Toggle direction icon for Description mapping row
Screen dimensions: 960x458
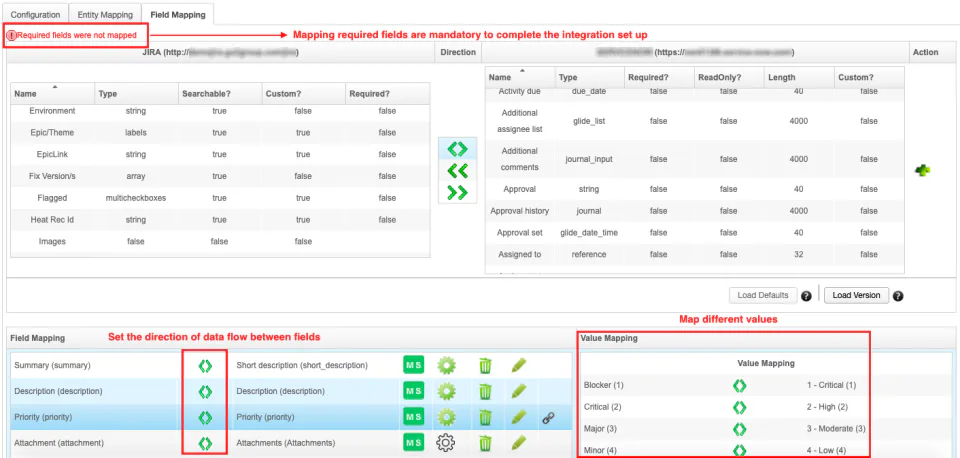click(x=205, y=391)
